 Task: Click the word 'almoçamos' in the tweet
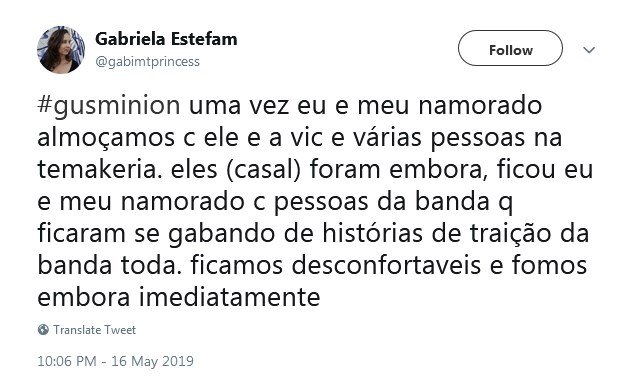[106, 139]
